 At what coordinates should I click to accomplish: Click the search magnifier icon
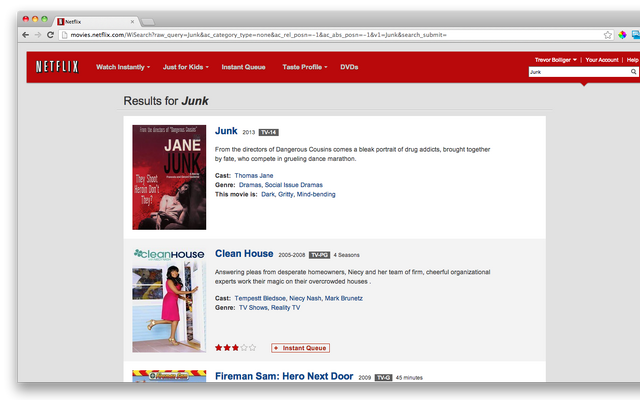pos(633,72)
